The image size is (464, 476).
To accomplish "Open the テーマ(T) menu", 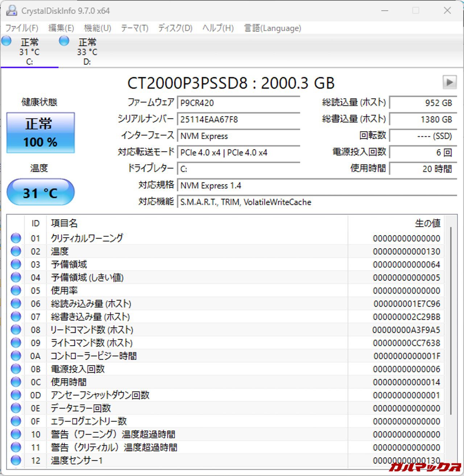I will [134, 28].
